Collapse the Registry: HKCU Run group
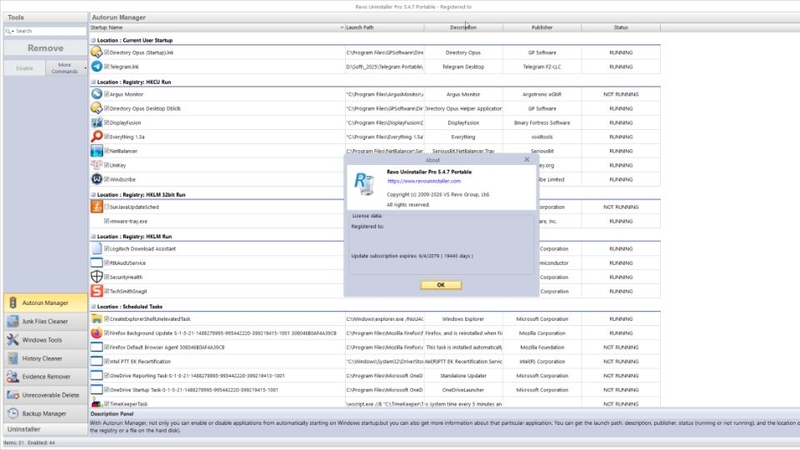The height and width of the screenshot is (450, 800). coord(93,82)
